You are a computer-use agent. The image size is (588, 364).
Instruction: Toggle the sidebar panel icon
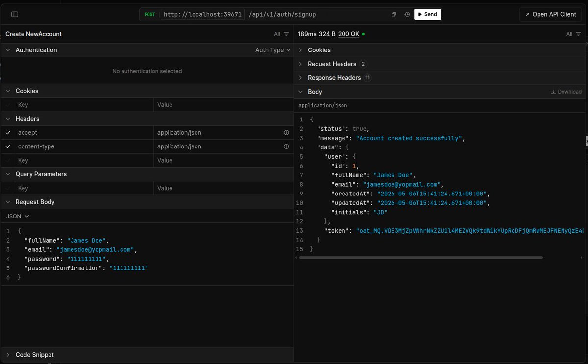point(15,15)
